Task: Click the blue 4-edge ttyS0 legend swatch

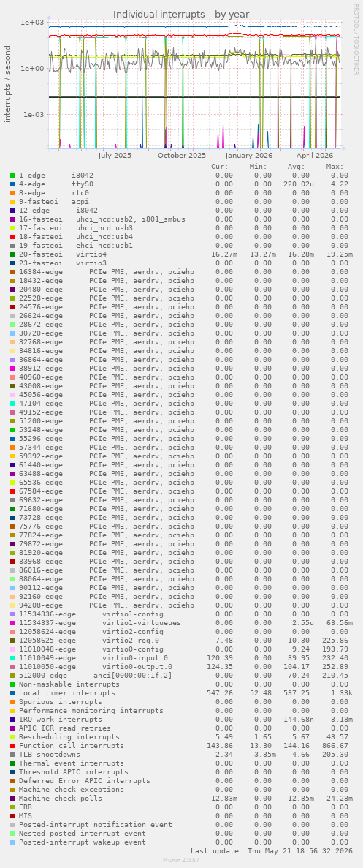Action: pos(12,184)
